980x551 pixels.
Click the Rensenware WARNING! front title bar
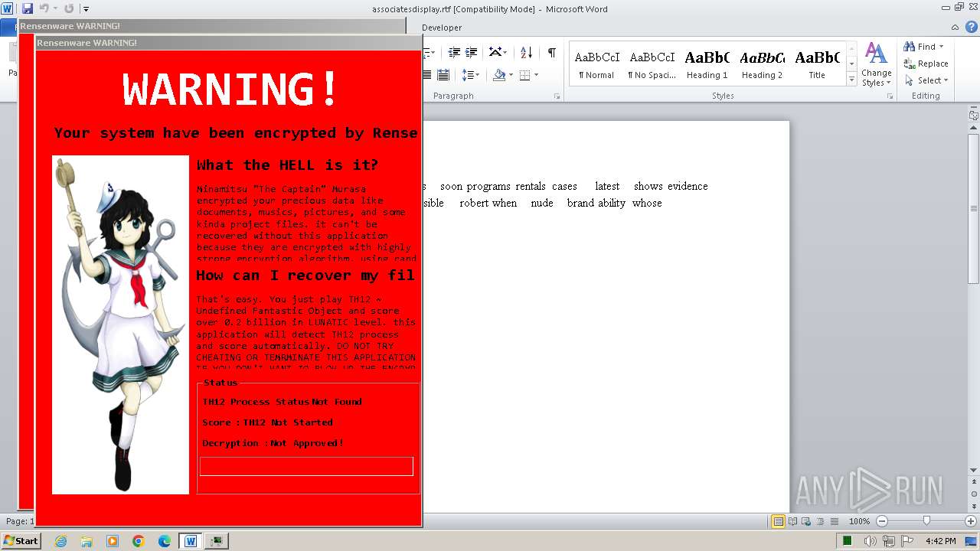228,43
